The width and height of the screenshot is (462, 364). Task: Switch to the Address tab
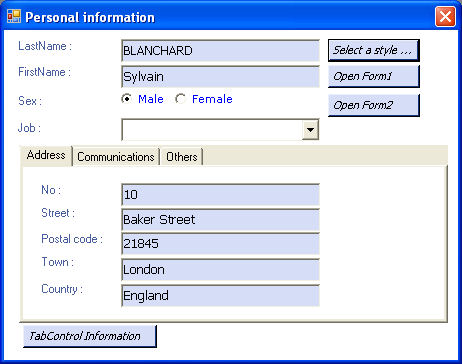(46, 155)
